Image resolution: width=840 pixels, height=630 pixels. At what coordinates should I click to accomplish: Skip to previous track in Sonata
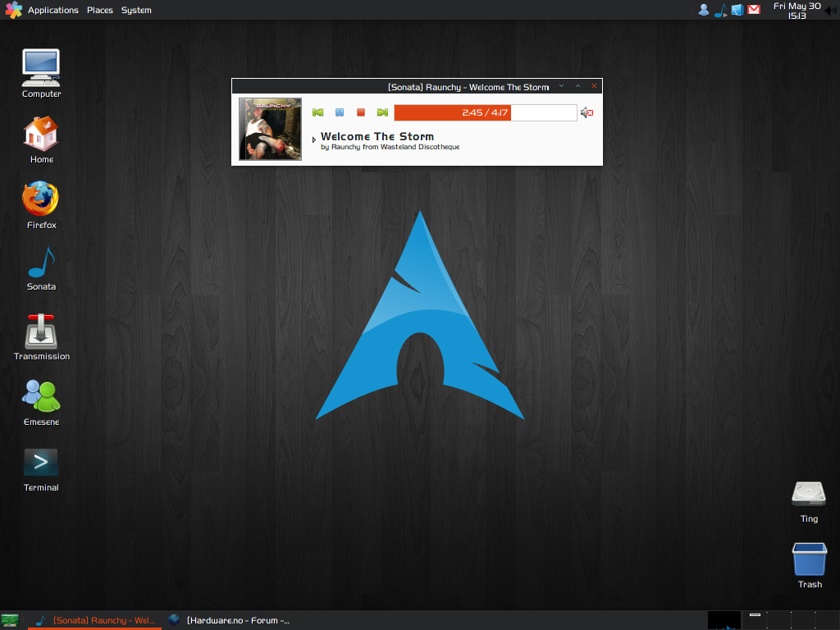317,112
